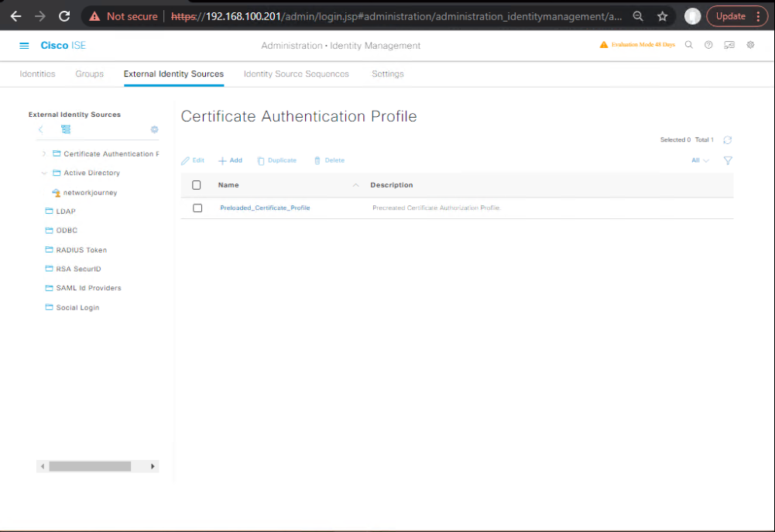Click the browser address bar URL
This screenshot has height=532, width=775.
coord(396,16)
